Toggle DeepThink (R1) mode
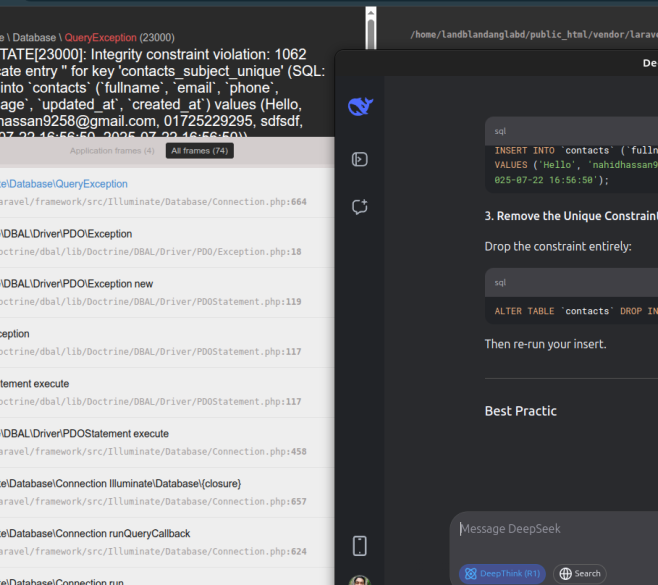Image resolution: width=658 pixels, height=585 pixels. click(502, 574)
